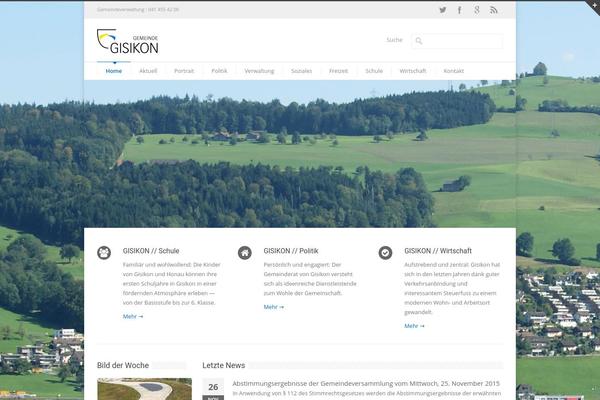The image size is (600, 400).
Task: Select the Home menu item
Action: point(114,71)
